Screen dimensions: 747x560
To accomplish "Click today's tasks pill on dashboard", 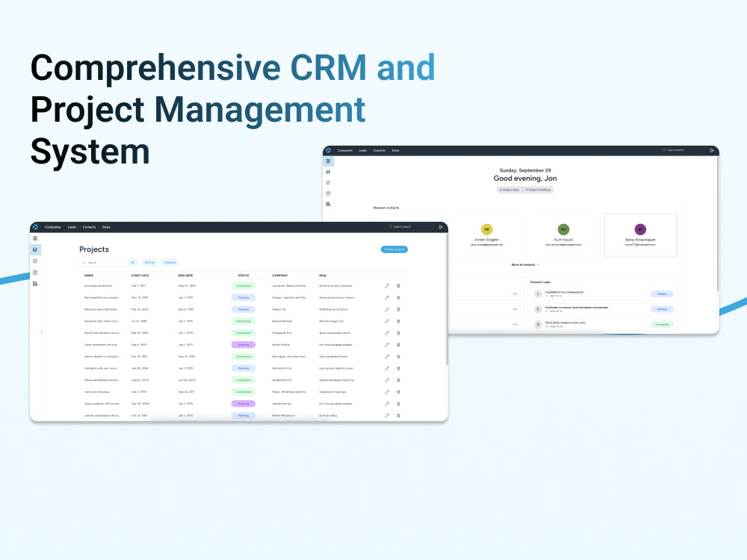I will coord(509,190).
